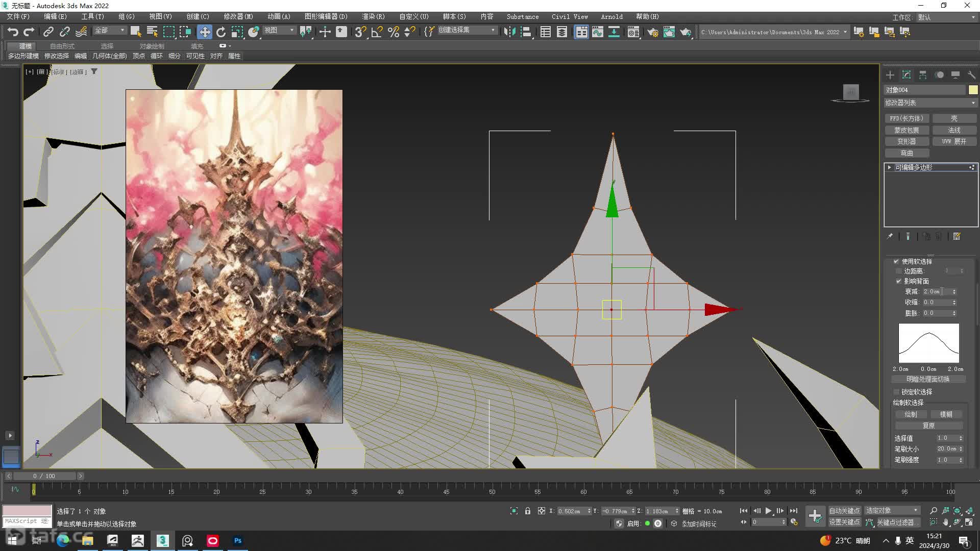Click the Redo arrow icon
Image resolution: width=980 pixels, height=551 pixels.
pyautogui.click(x=29, y=32)
